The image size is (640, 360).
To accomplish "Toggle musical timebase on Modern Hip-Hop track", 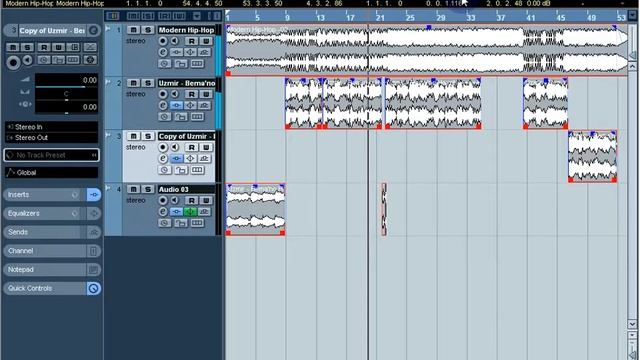I will pyautogui.click(x=164, y=64).
